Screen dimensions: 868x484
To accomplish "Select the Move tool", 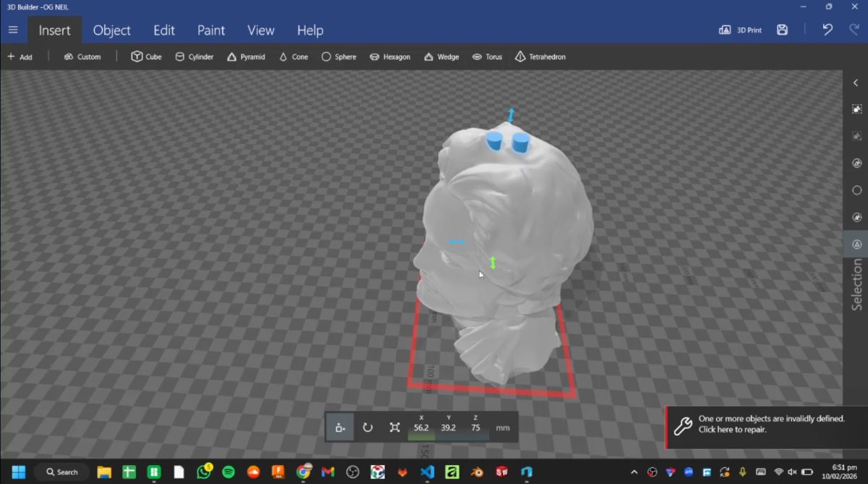I will tap(340, 427).
